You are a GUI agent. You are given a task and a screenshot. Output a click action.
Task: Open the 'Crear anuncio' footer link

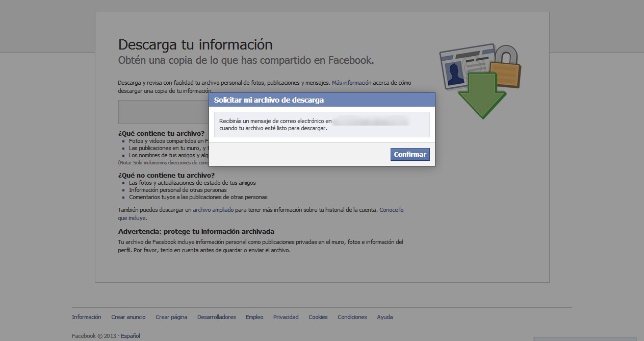[128, 317]
